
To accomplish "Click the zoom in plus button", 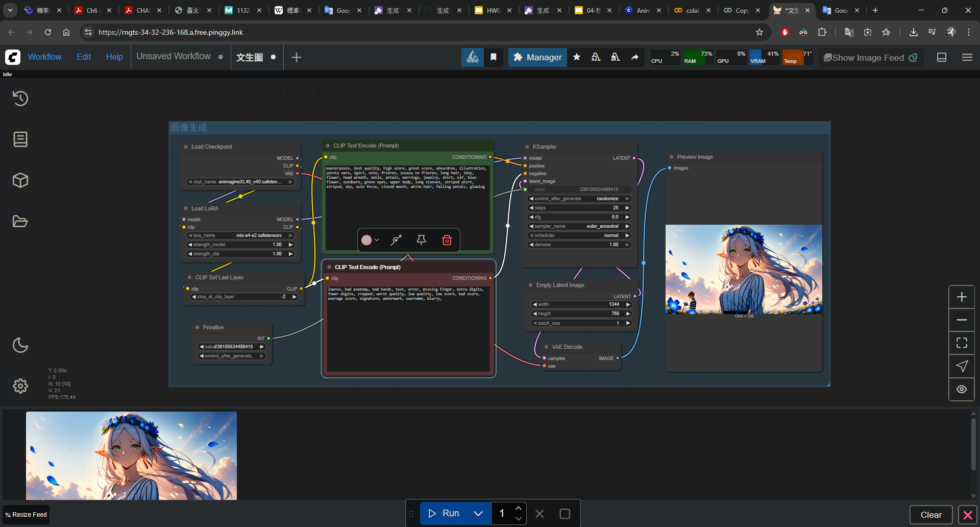I will tap(962, 297).
